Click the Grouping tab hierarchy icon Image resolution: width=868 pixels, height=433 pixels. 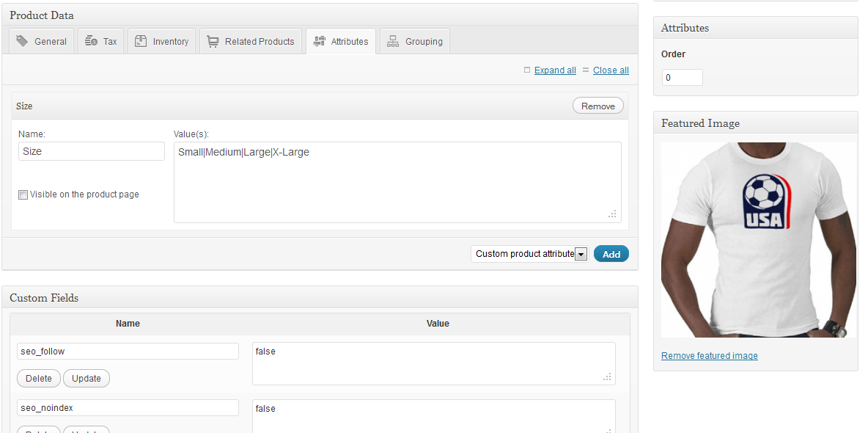click(x=393, y=41)
